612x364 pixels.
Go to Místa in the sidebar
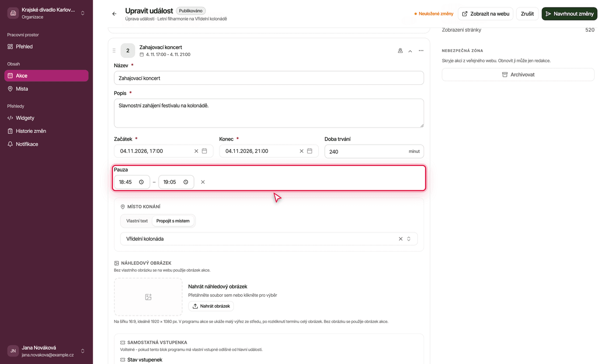[x=46, y=89]
